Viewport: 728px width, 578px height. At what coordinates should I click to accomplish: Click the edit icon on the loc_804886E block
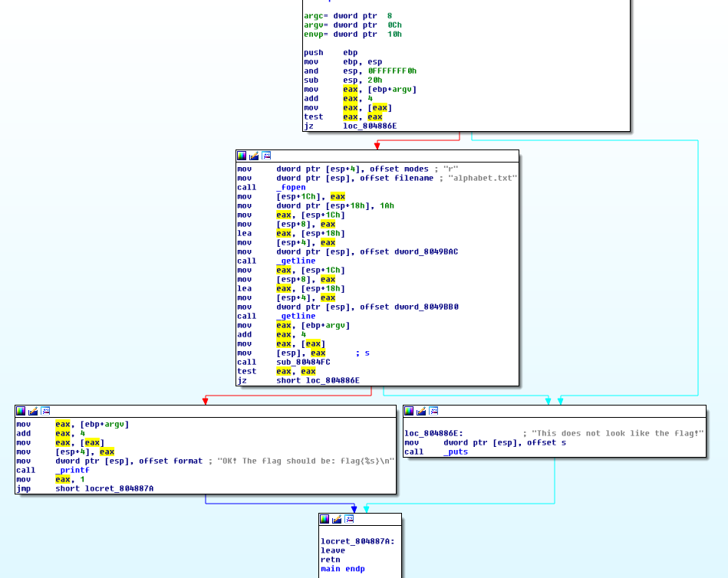pos(420,411)
